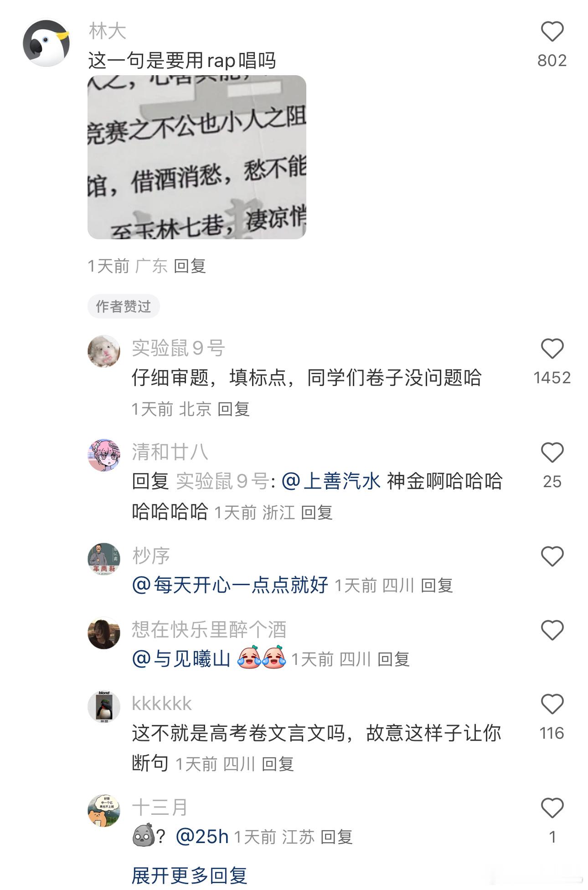Like 实验鼠9号's comment with 1452 likes

tap(552, 349)
